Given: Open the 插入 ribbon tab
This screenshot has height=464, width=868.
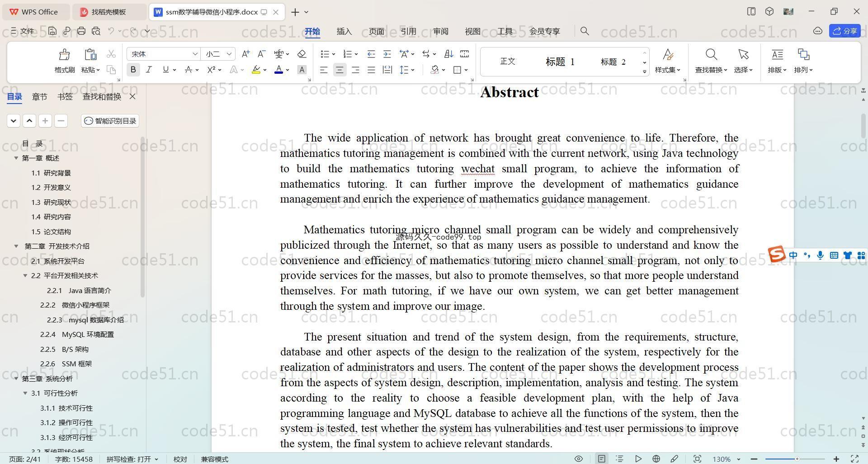Looking at the screenshot, I should point(344,31).
